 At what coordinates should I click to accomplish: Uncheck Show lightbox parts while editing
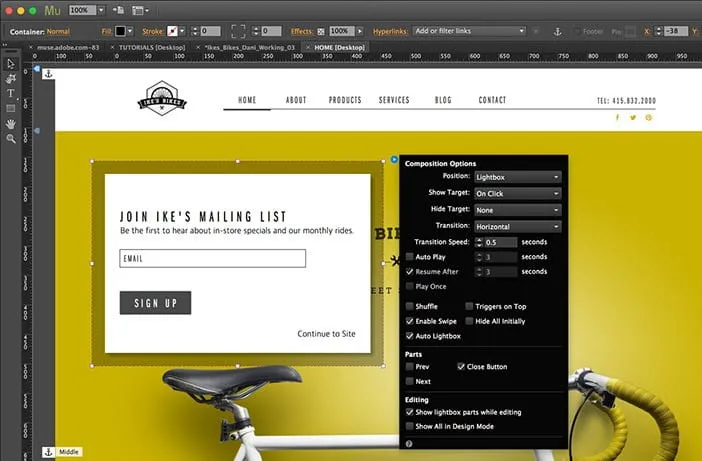(x=409, y=412)
